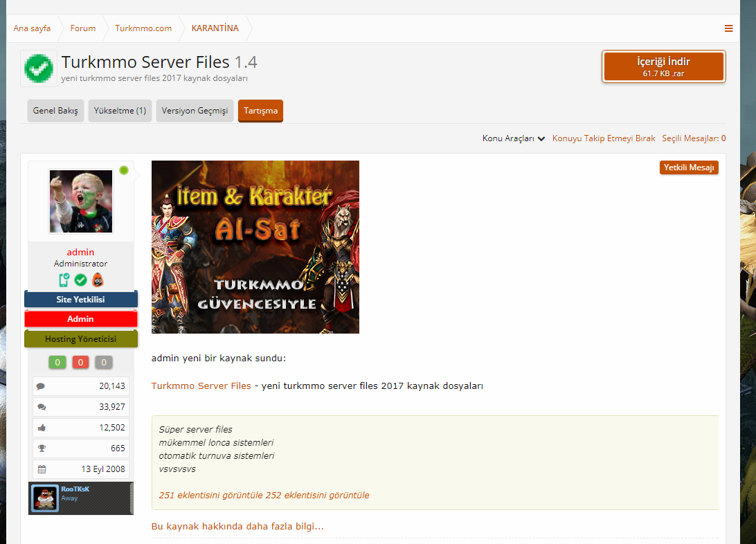This screenshot has width=756, height=544.
Task: Click the green online status dot
Action: coord(124,170)
